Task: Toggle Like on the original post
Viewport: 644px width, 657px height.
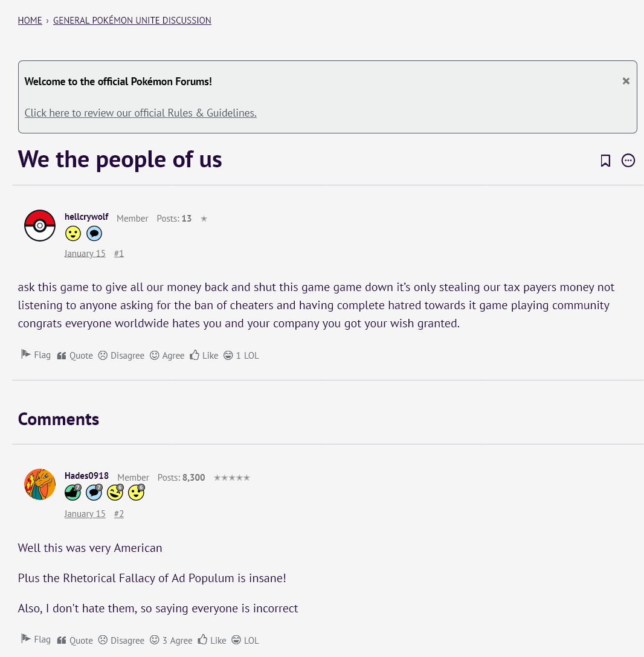Action: tap(204, 355)
